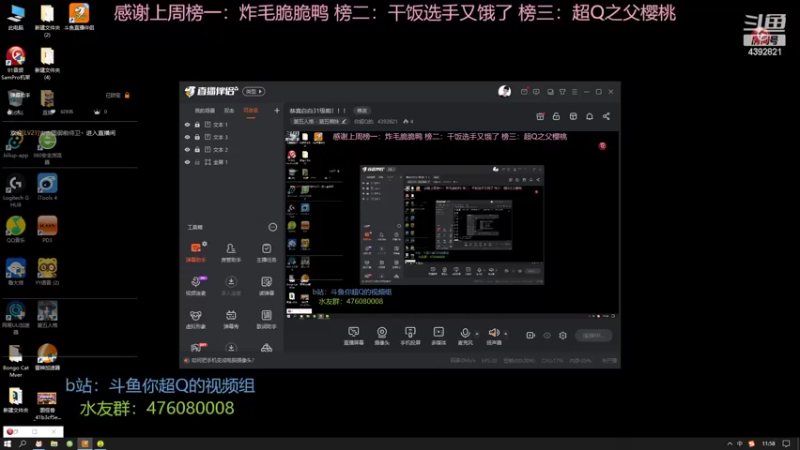
Task: Switch to the 我的场景 tab
Action: point(205,110)
